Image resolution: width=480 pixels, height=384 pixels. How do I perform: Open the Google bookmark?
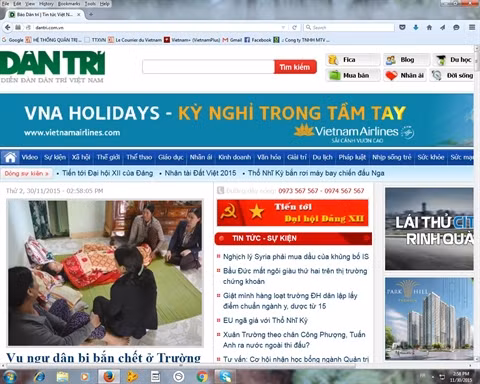click(13, 40)
